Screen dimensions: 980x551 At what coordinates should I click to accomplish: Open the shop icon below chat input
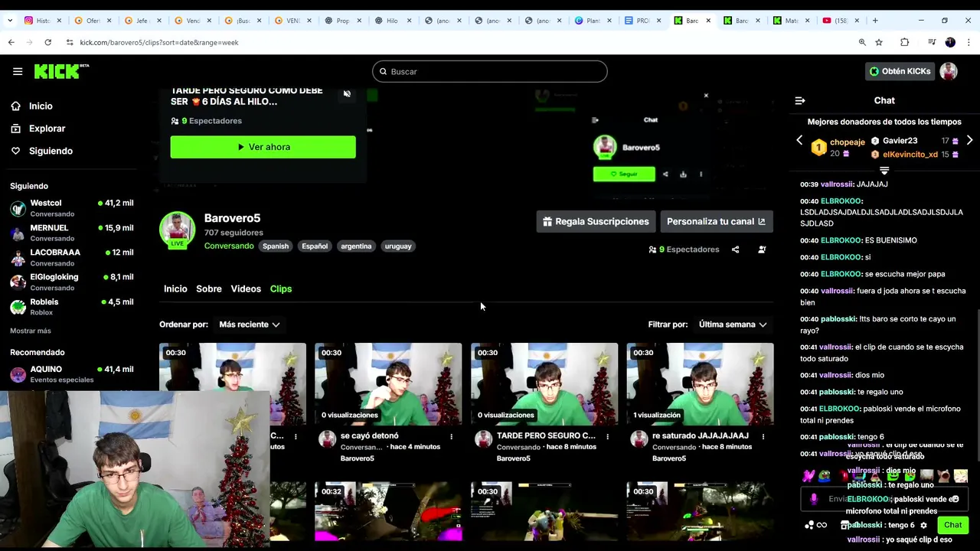[x=844, y=525]
